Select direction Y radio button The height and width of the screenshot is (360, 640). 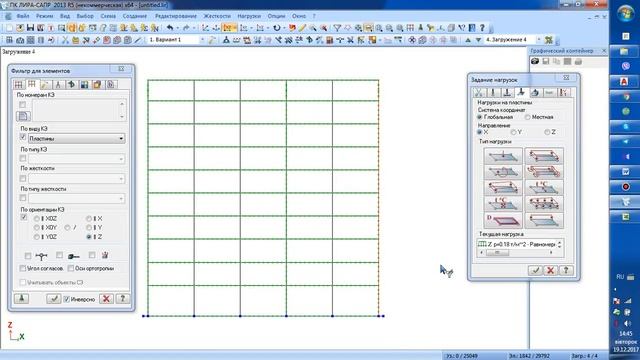(513, 132)
